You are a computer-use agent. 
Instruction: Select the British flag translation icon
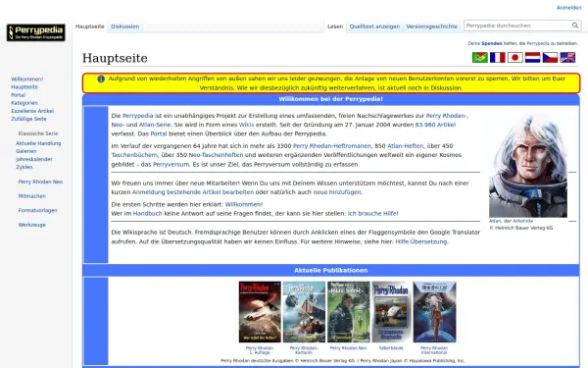(567, 58)
